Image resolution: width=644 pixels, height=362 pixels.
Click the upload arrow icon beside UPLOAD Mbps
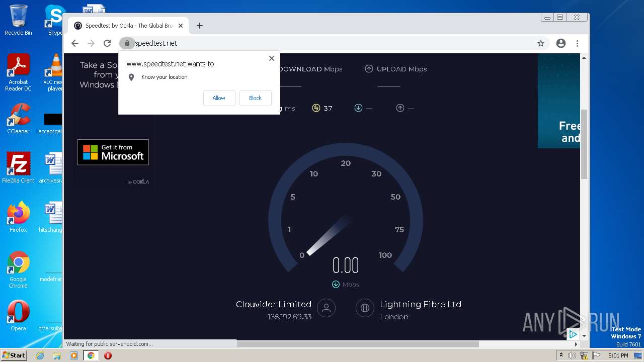coord(369,69)
